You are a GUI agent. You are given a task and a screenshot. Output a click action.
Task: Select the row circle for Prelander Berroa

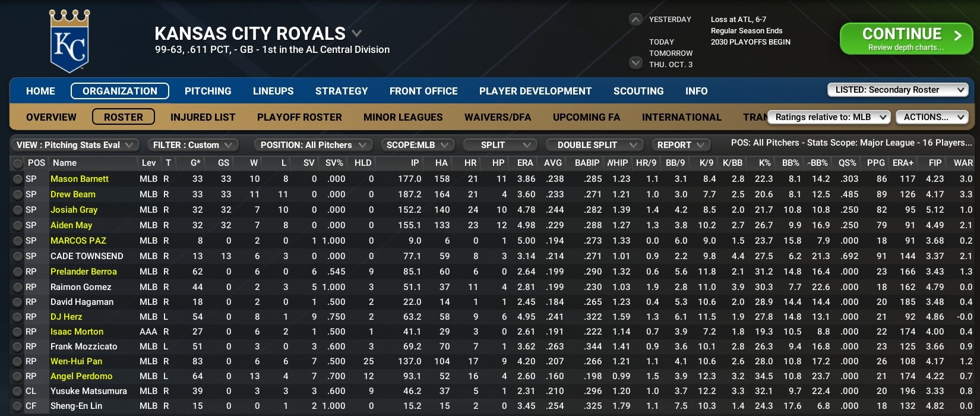[17, 272]
